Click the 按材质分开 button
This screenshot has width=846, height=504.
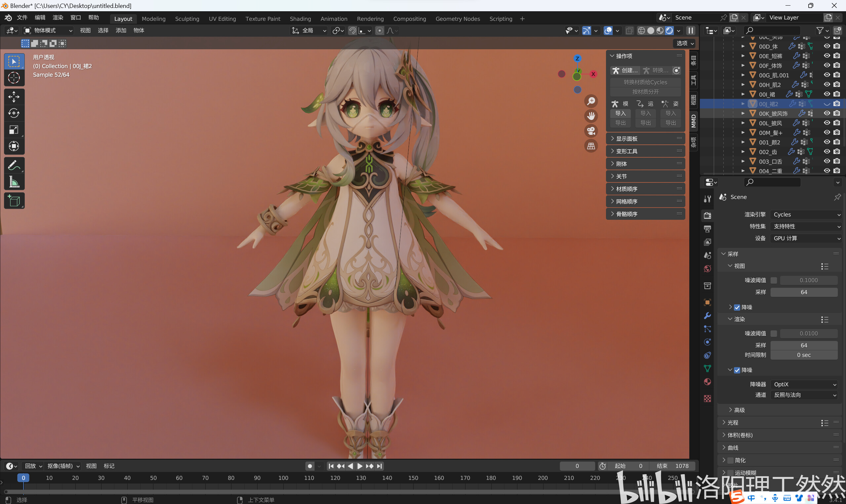[x=645, y=92]
